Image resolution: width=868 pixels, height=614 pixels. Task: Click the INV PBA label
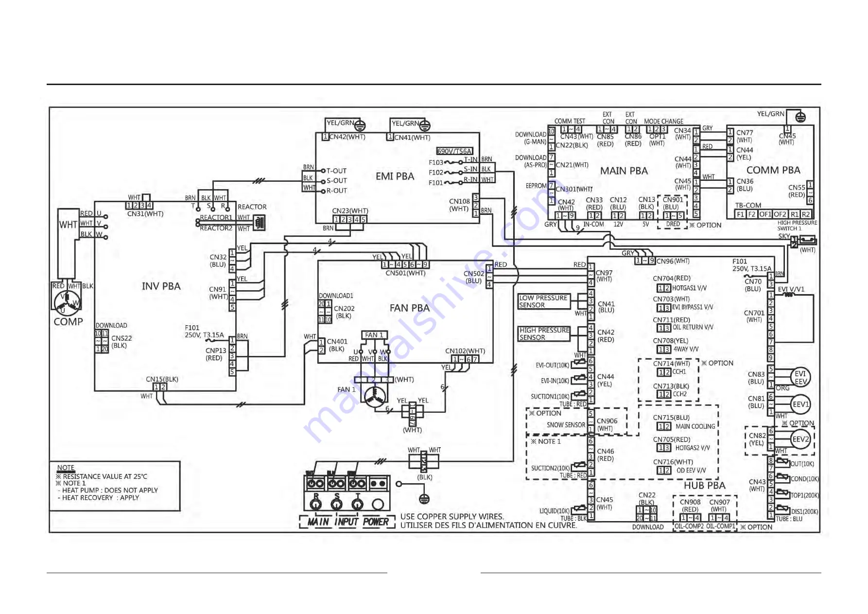click(161, 286)
